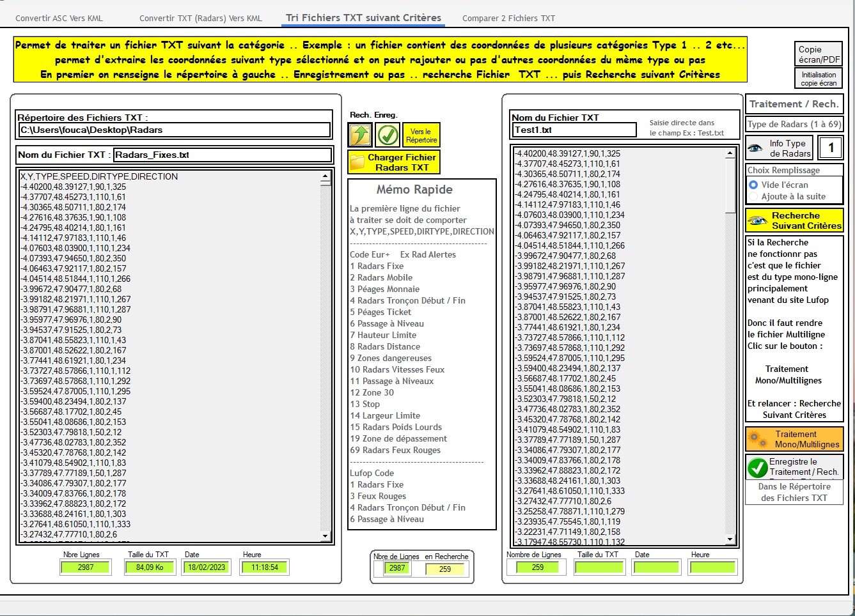Select header row X,Y,TYPE,SPEED,DIRTYPE,DIRECTION in left list
This screenshot has width=855, height=616.
tap(99, 176)
